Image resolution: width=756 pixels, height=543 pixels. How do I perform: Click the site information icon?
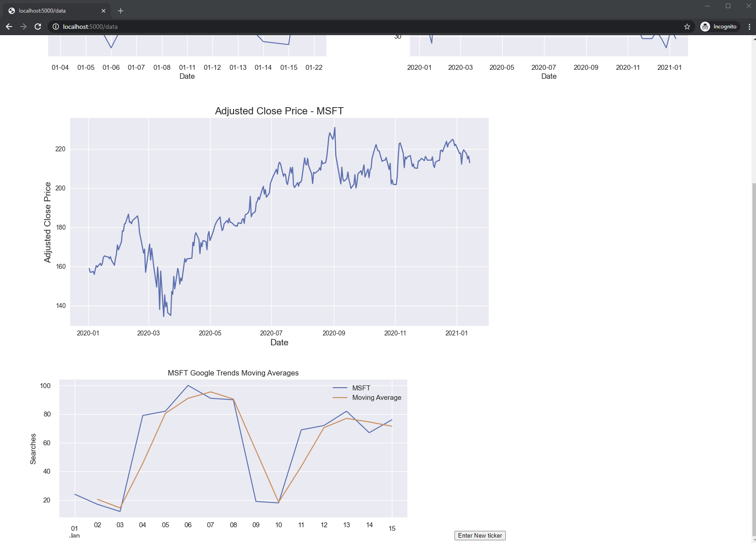[x=56, y=27]
